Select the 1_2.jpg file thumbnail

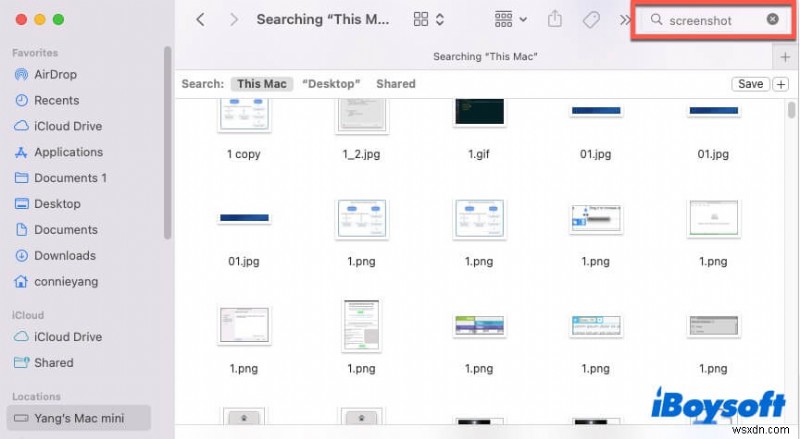point(362,116)
